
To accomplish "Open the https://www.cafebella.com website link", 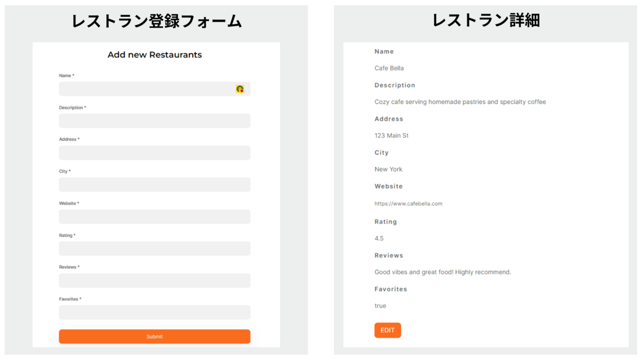I will [x=408, y=204].
